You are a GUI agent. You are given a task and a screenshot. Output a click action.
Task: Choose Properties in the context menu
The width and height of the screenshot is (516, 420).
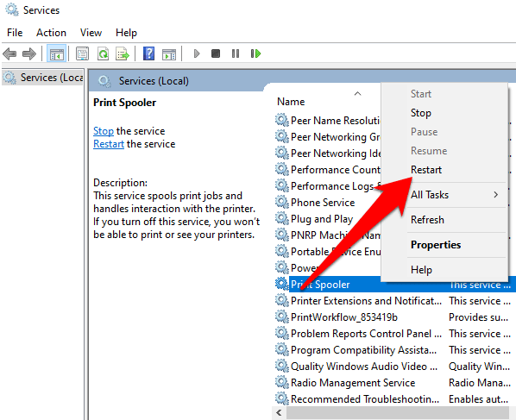(444, 245)
